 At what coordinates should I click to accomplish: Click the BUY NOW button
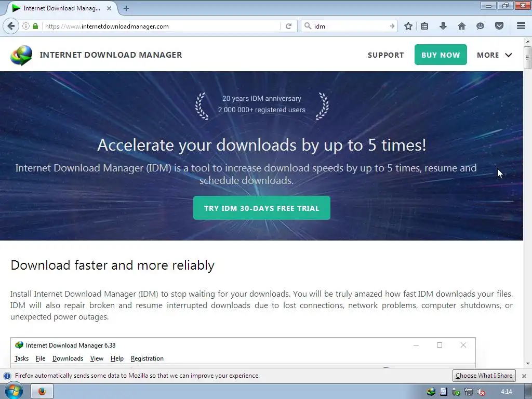point(441,55)
